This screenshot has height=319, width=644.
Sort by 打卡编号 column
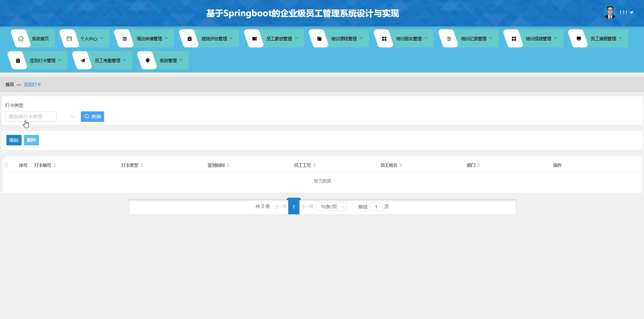(x=55, y=165)
